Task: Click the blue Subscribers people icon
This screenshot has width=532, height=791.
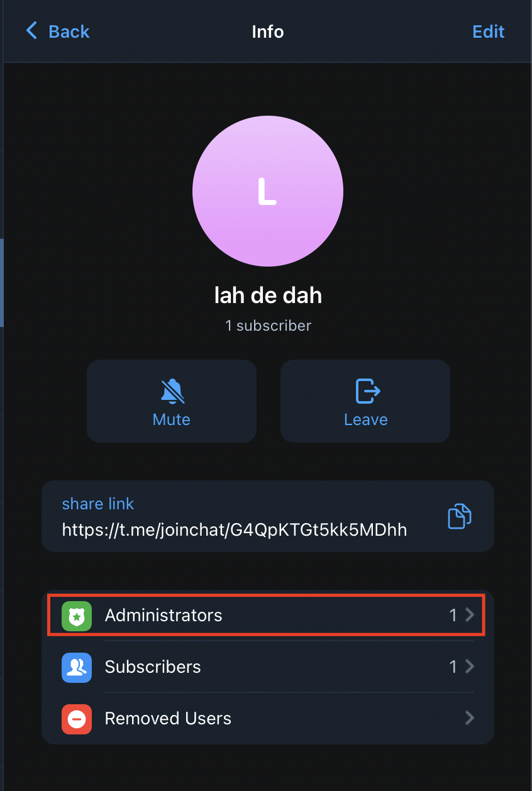Action: [77, 667]
